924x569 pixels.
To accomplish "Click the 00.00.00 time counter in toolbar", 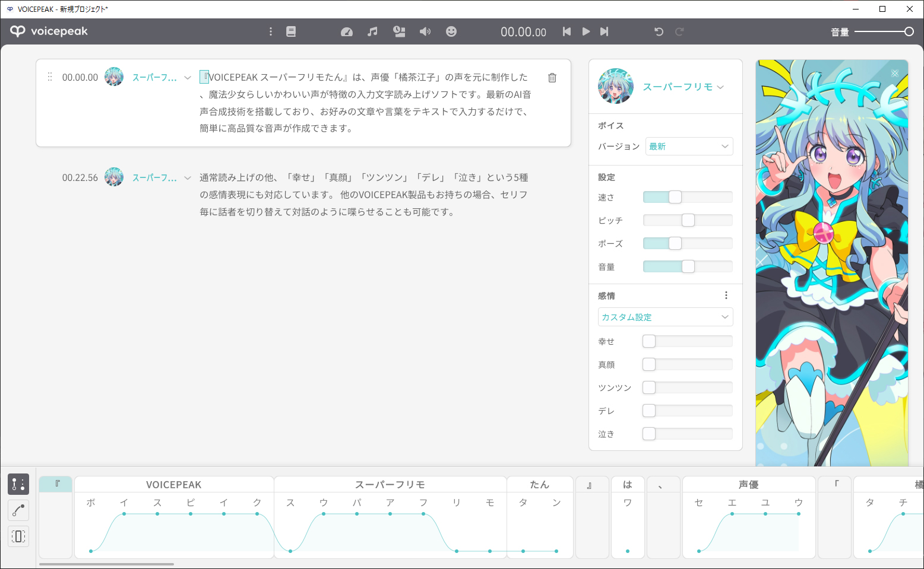I will 523,32.
